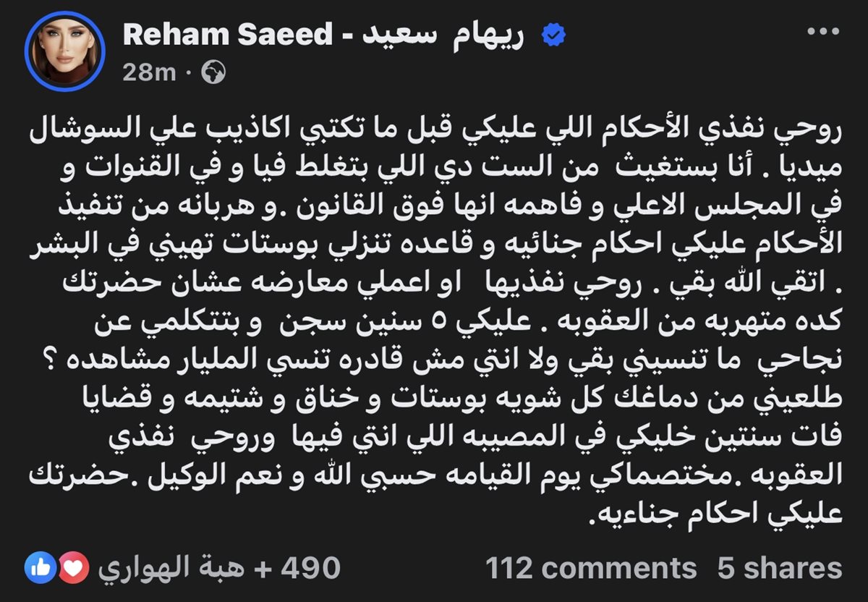Click the globe public audience icon
This screenshot has height=602, width=868.
213,72
